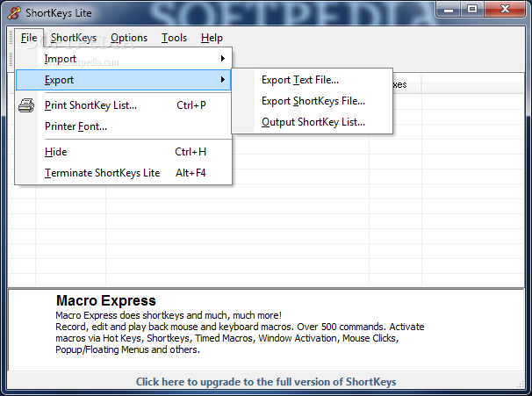Open the File menu
The image size is (532, 396).
point(29,38)
